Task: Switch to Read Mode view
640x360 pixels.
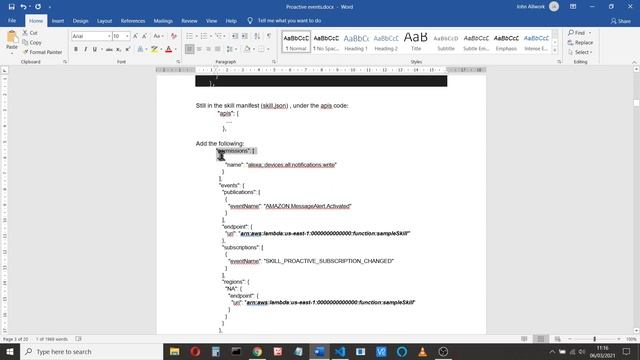Action: coord(524,339)
